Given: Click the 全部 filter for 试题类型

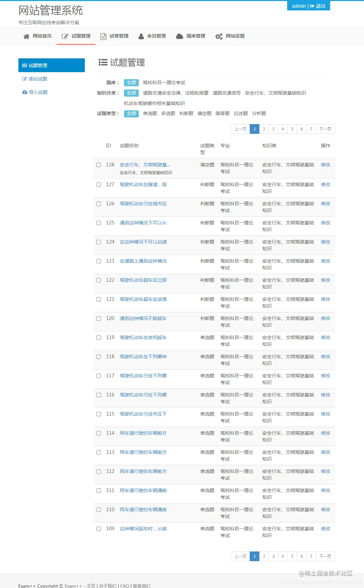Looking at the screenshot, I should (x=131, y=113).
